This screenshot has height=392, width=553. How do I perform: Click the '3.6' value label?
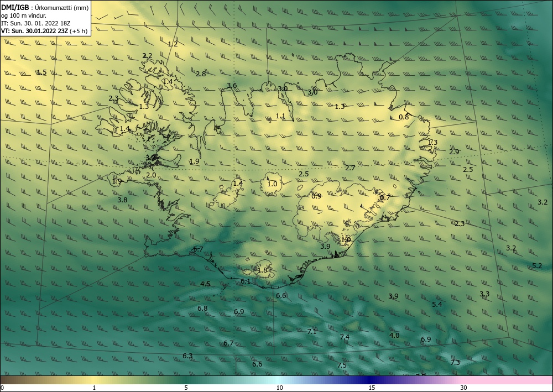232,85
